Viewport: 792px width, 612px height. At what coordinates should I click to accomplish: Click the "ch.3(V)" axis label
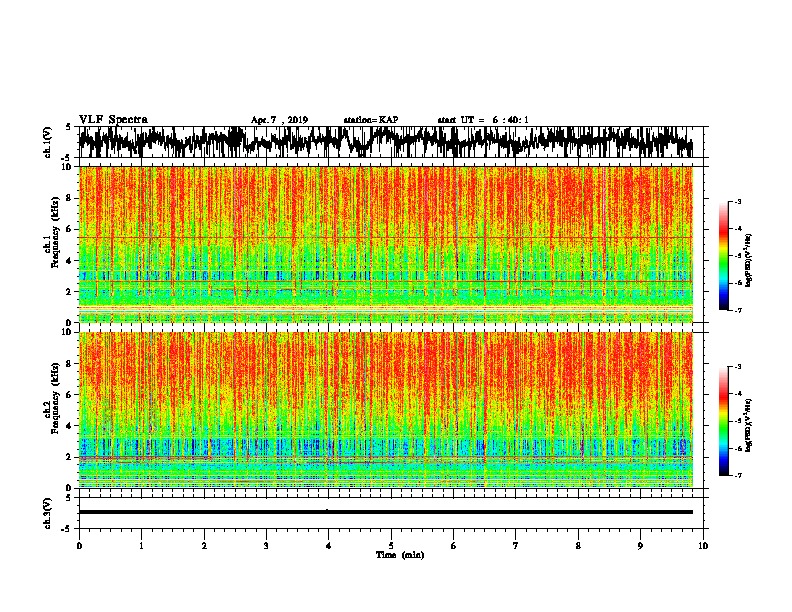click(x=48, y=513)
